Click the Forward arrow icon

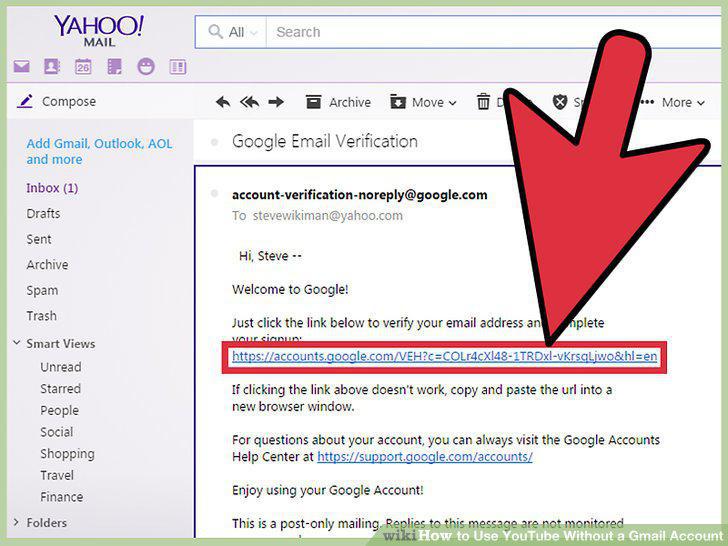click(x=276, y=102)
